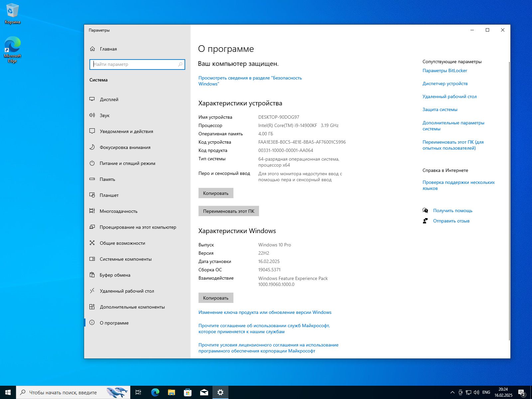The width and height of the screenshot is (532, 399).
Task: Click the Home (Главная) icon
Action: pyautogui.click(x=108, y=49)
